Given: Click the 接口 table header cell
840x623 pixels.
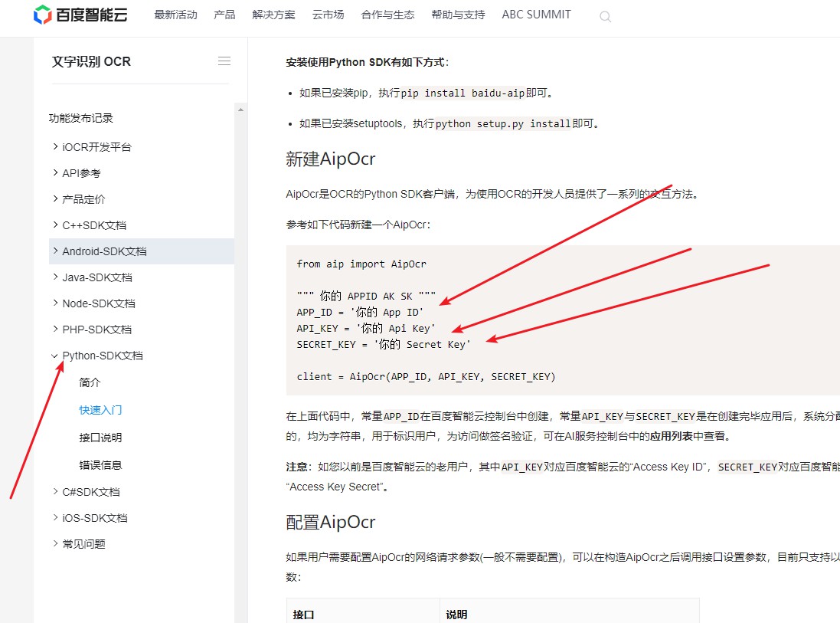Looking at the screenshot, I should coord(363,612).
